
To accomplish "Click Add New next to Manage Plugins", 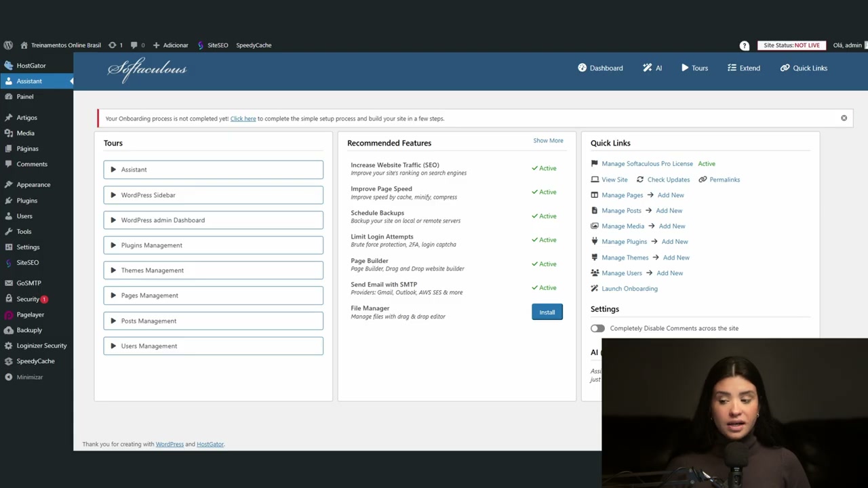I will 675,242.
